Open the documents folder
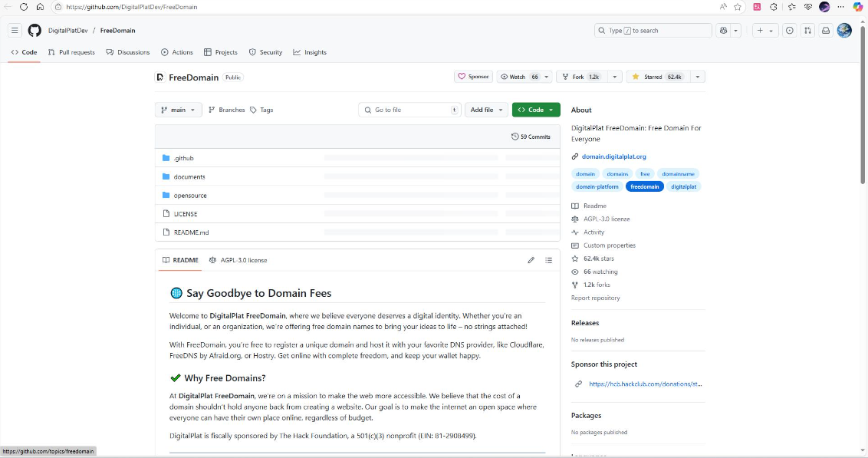 coord(189,176)
